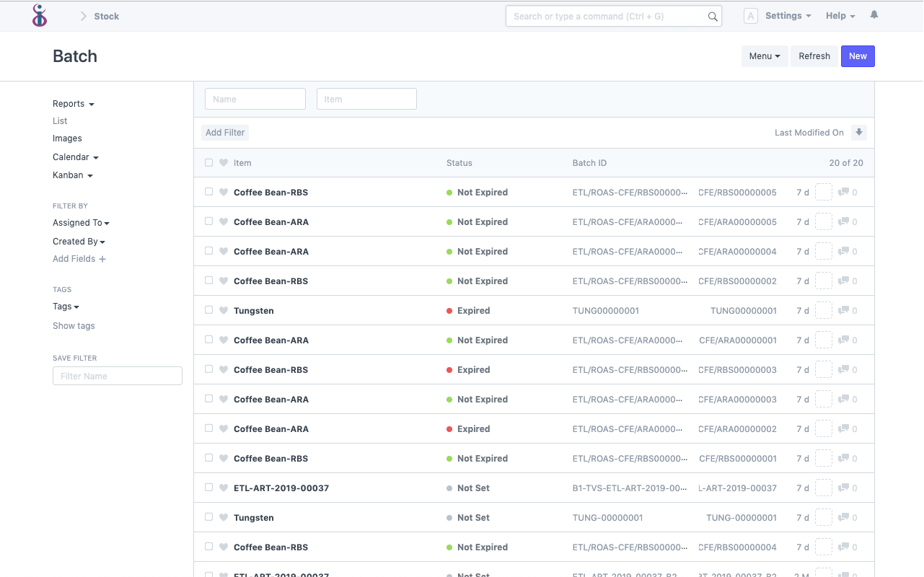
Task: Expand the Kanban view options
Action: pos(72,175)
